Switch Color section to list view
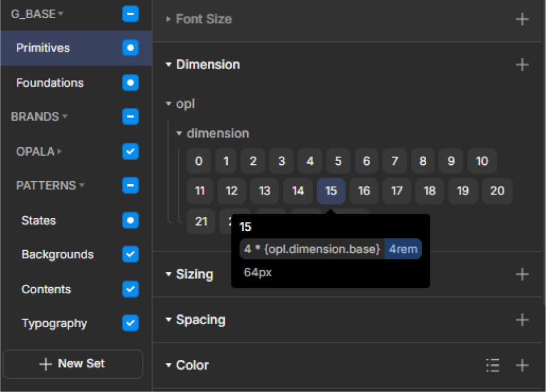Image resolution: width=546 pixels, height=392 pixels. coord(493,365)
